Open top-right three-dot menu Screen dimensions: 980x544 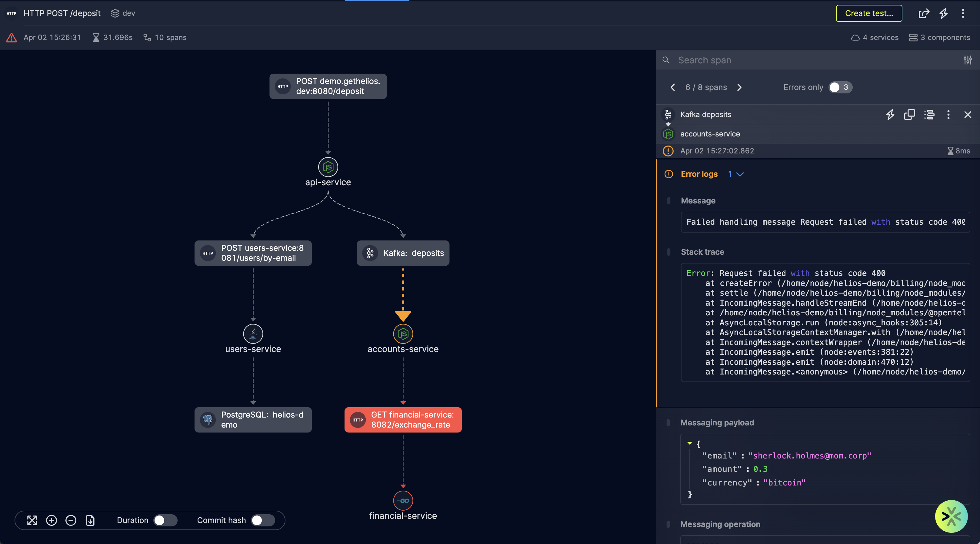coord(963,13)
